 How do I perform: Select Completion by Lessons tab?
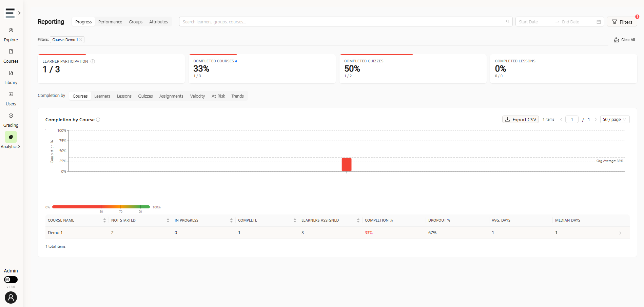(x=124, y=96)
